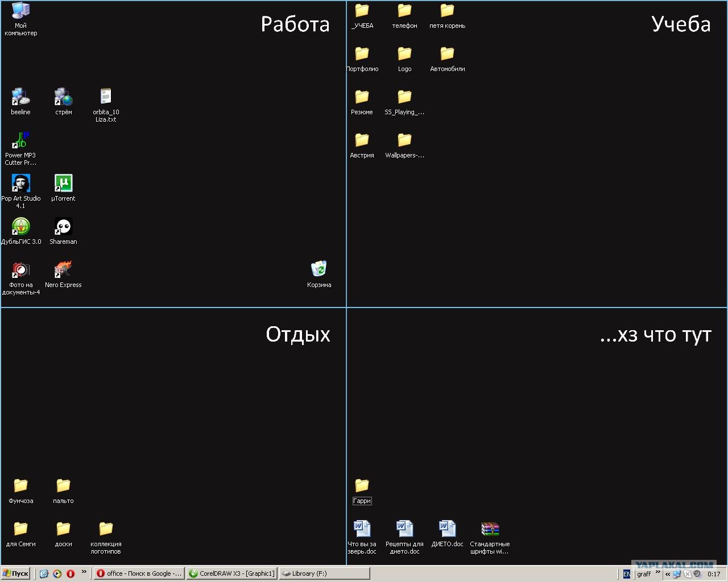Switch to CorelDRAW X3 taskbar window
The image size is (728, 582).
(232, 573)
